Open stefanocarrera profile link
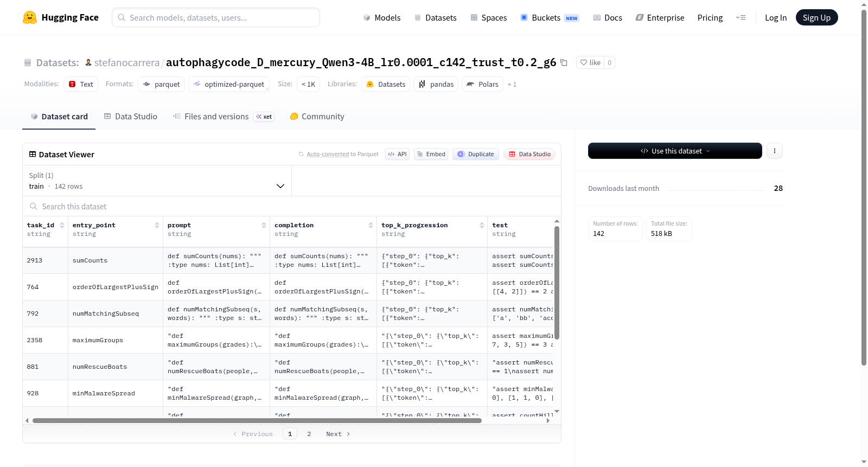 [127, 62]
